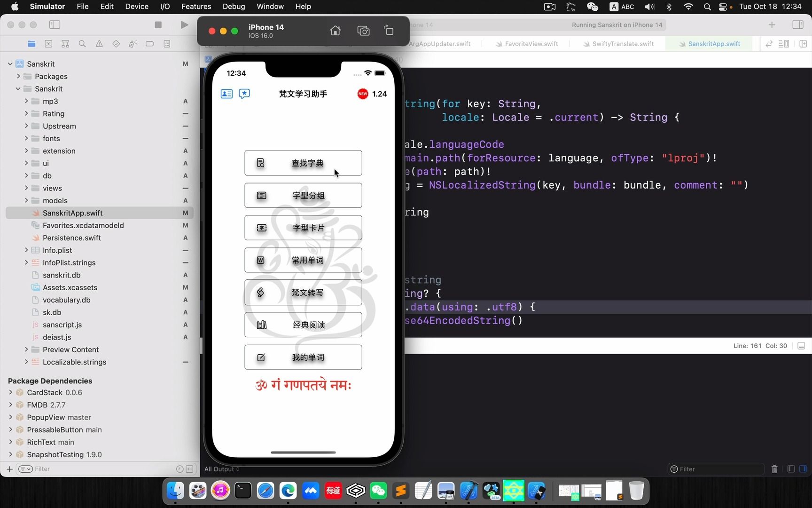This screenshot has width=812, height=508.
Task: Expand the FMDB package dependency
Action: 10,405
